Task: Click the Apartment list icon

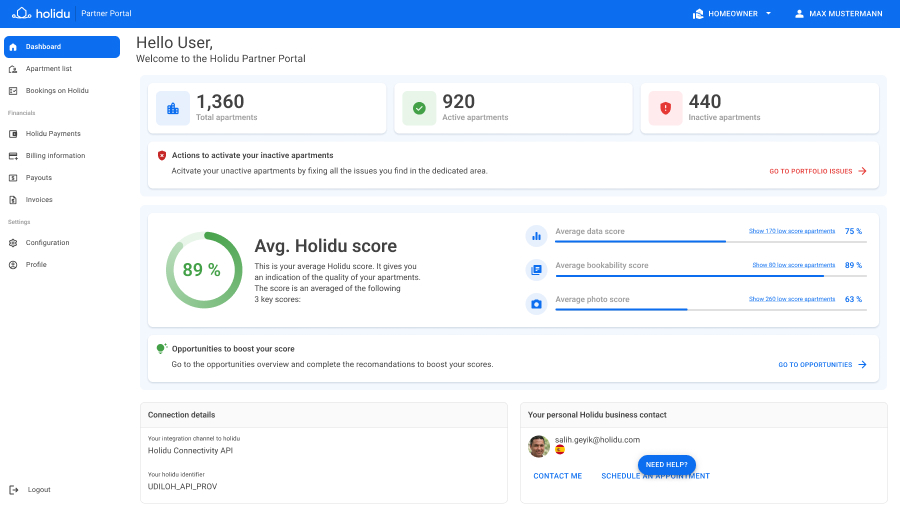Action: (x=13, y=69)
